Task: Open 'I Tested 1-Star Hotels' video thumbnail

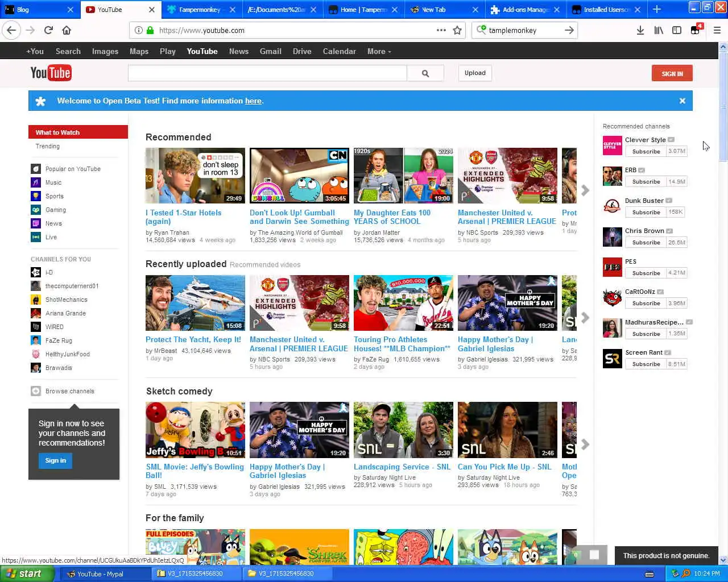Action: click(195, 176)
